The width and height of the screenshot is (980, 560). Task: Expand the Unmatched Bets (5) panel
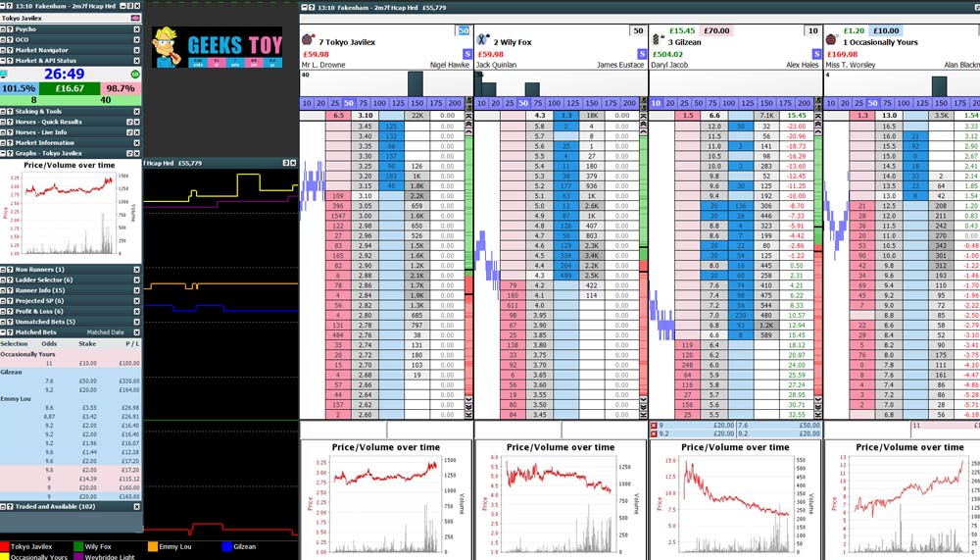(x=3, y=322)
